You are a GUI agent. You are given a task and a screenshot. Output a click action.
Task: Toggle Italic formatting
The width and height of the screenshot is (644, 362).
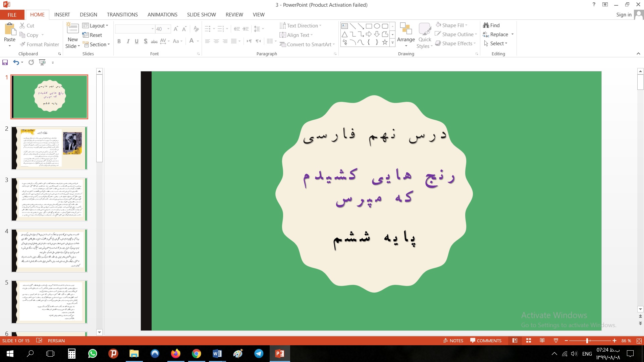(128, 41)
